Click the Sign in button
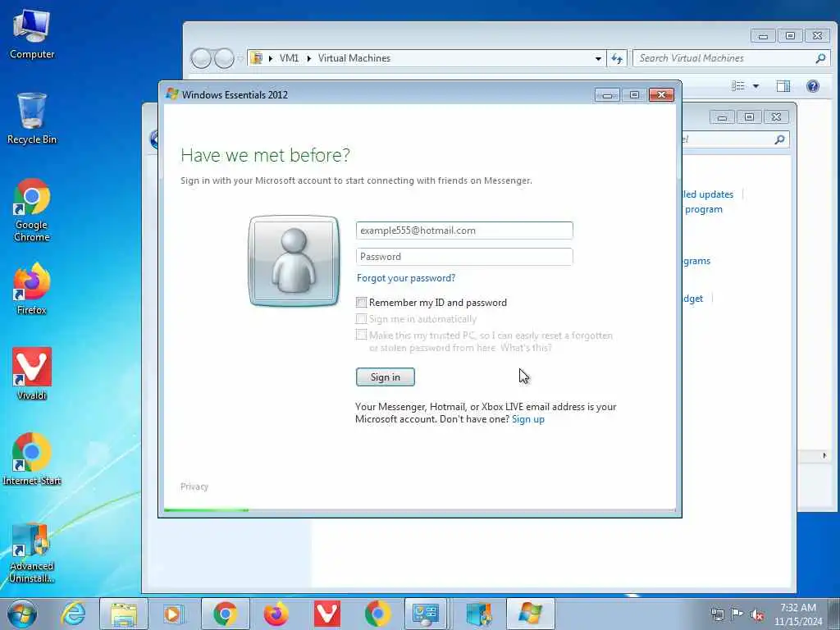Image resolution: width=840 pixels, height=630 pixels. click(386, 377)
